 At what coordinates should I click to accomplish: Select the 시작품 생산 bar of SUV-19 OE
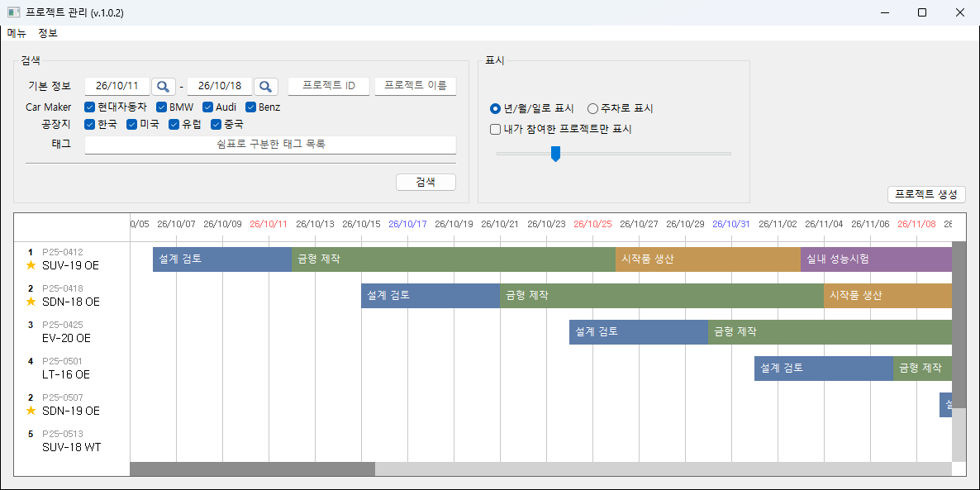708,259
